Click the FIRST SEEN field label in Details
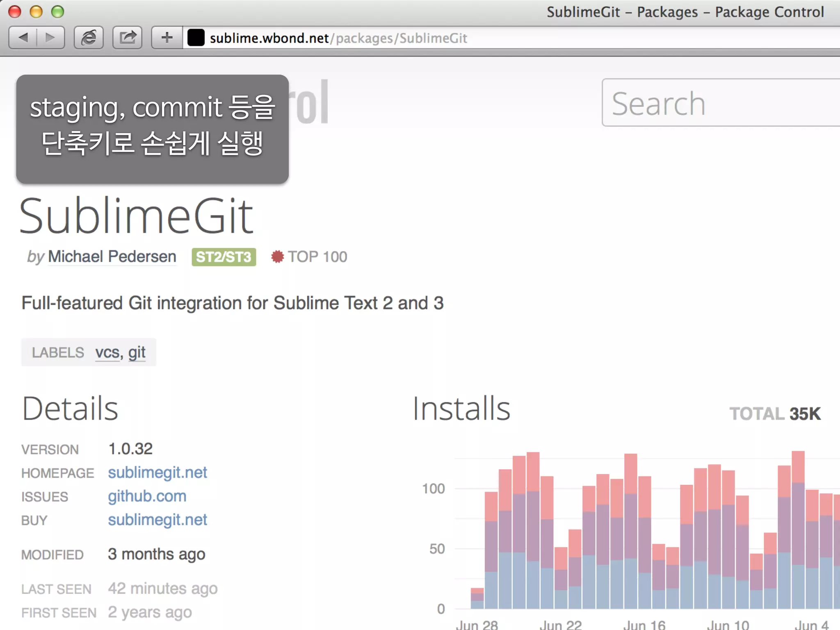 pos(59,613)
